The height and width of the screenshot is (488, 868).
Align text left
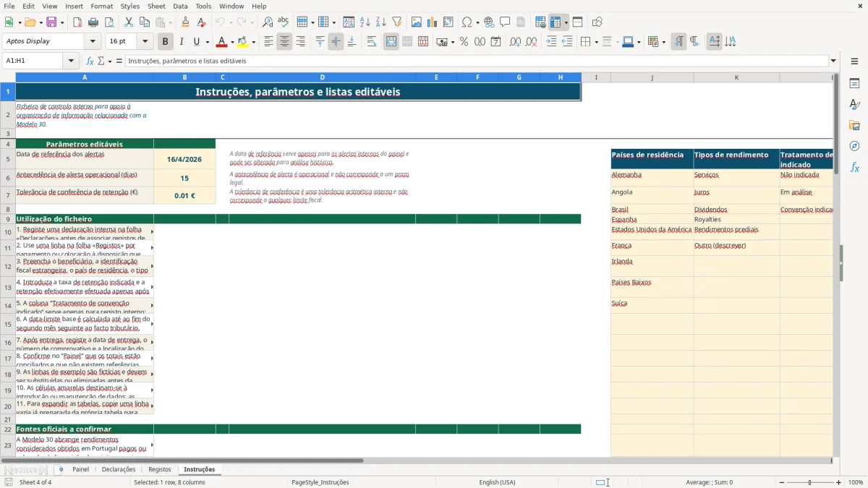pos(268,42)
